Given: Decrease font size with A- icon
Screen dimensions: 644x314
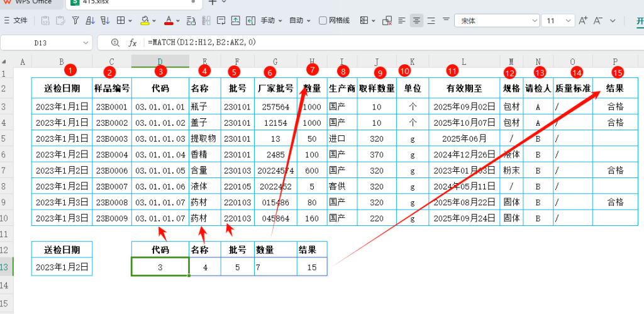Looking at the screenshot, I should tap(599, 21).
